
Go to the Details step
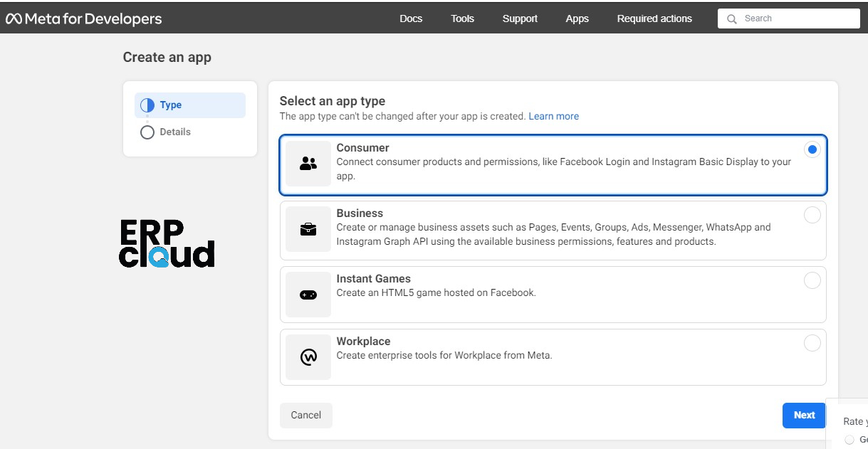(x=175, y=132)
